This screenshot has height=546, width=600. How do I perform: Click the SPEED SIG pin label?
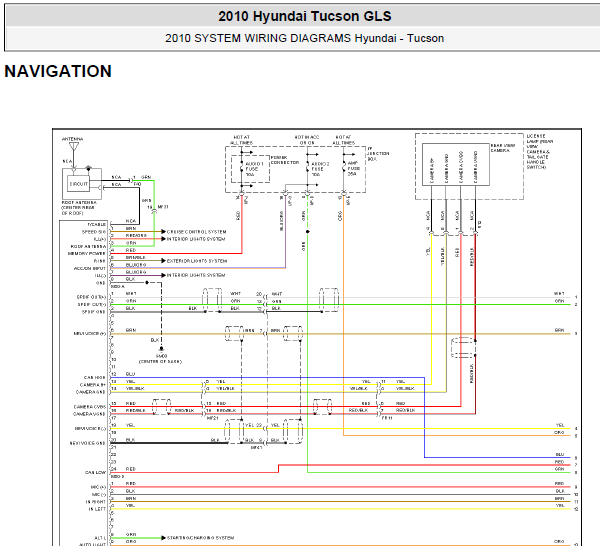click(94, 232)
